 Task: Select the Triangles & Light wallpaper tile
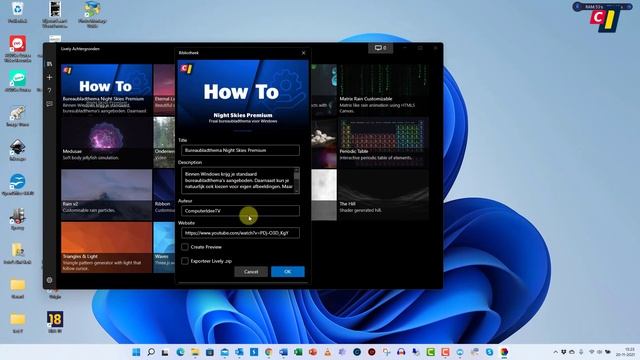pos(107,247)
